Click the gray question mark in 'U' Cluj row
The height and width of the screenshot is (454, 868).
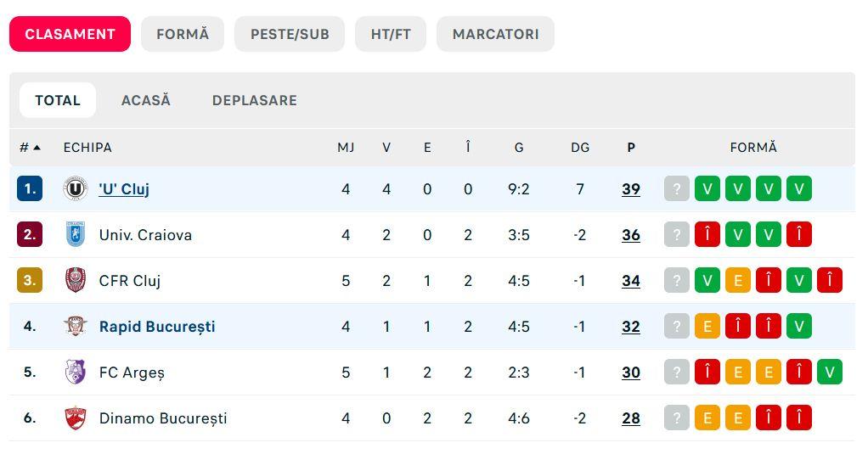coord(676,188)
